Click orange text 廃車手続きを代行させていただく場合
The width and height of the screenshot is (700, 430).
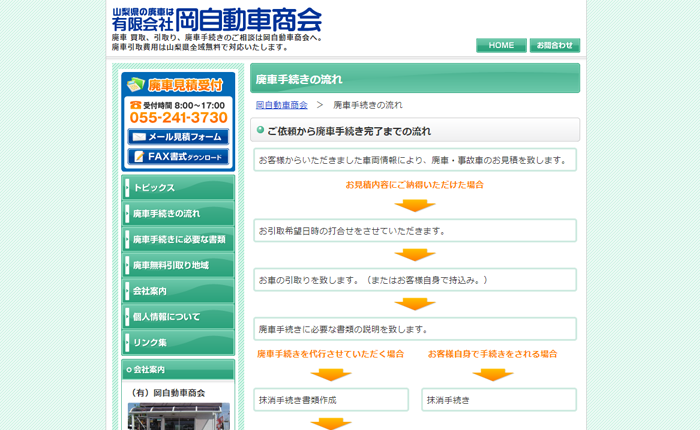tap(330, 354)
